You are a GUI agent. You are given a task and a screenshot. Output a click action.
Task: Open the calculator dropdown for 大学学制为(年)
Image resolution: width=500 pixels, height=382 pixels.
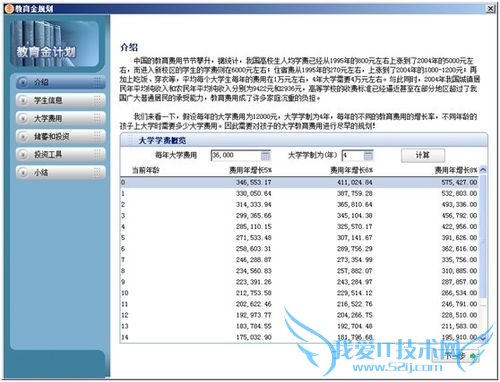[368, 155]
